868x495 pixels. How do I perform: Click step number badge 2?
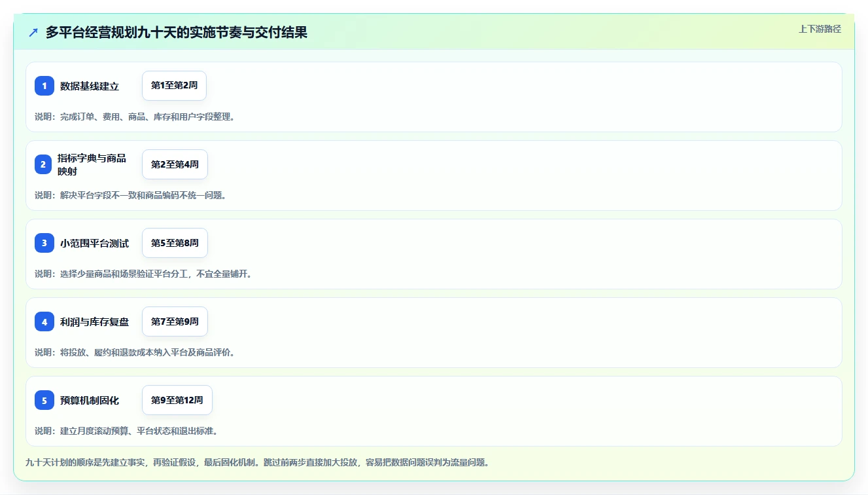click(43, 164)
